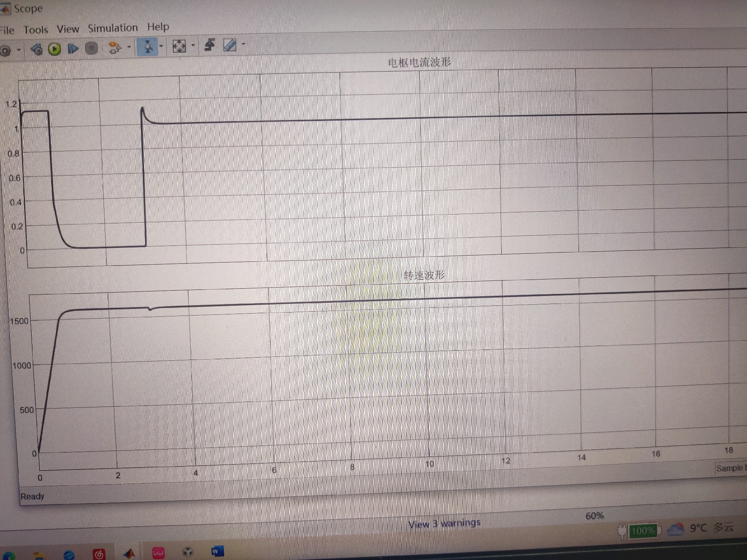Click the green Run simulation button
The width and height of the screenshot is (747, 560).
pos(55,49)
